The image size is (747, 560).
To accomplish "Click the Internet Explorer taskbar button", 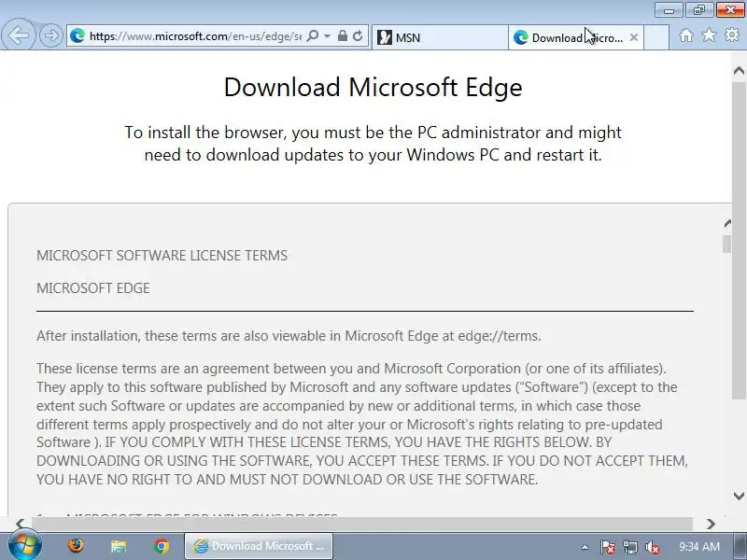I will pyautogui.click(x=259, y=546).
